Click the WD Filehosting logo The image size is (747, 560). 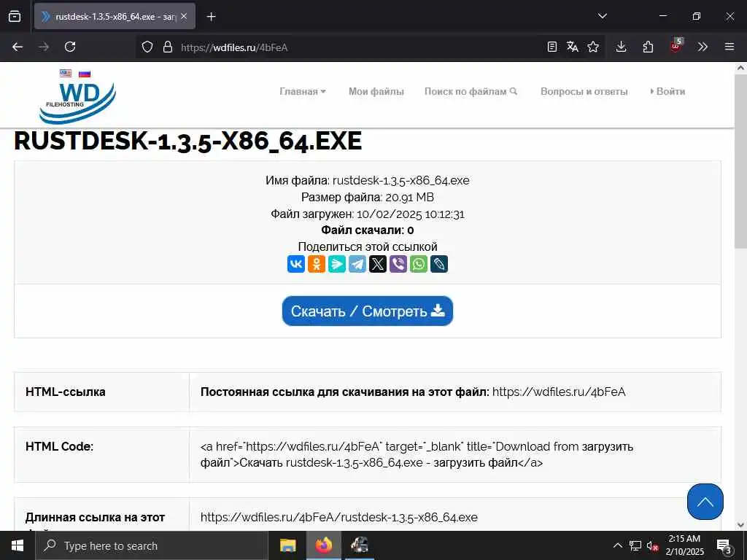[x=77, y=102]
